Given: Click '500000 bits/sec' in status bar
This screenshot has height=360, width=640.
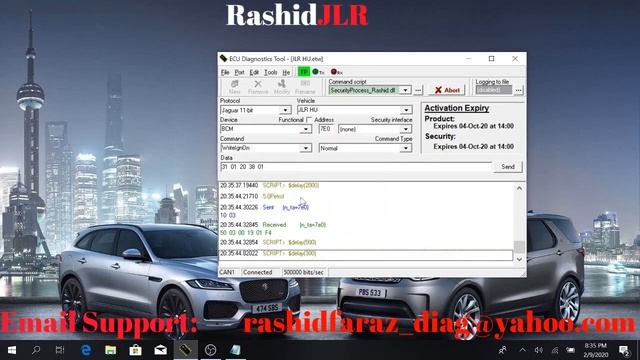Looking at the screenshot, I should click(x=304, y=272).
